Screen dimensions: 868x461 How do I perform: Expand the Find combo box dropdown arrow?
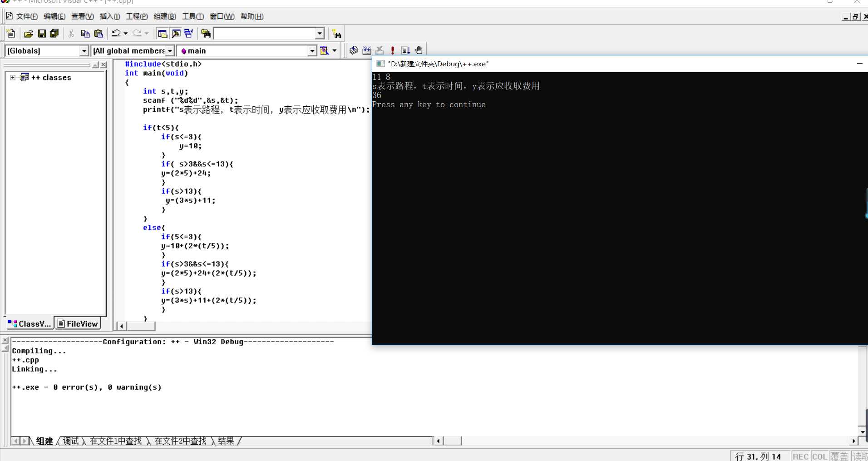pyautogui.click(x=320, y=34)
